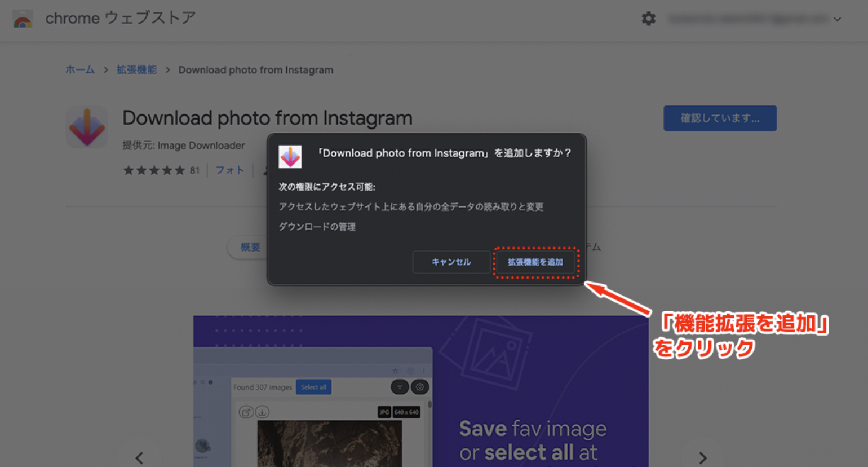Click the 640 x 640 badge

coord(406,412)
